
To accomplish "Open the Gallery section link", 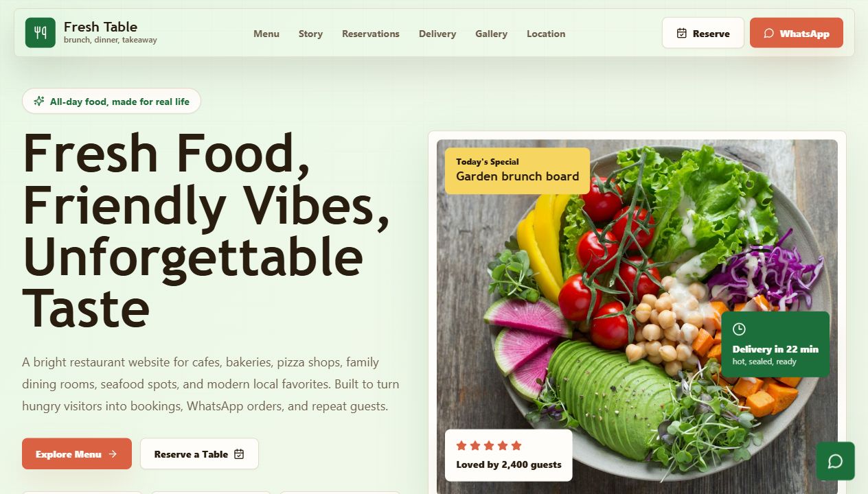I will pos(491,34).
